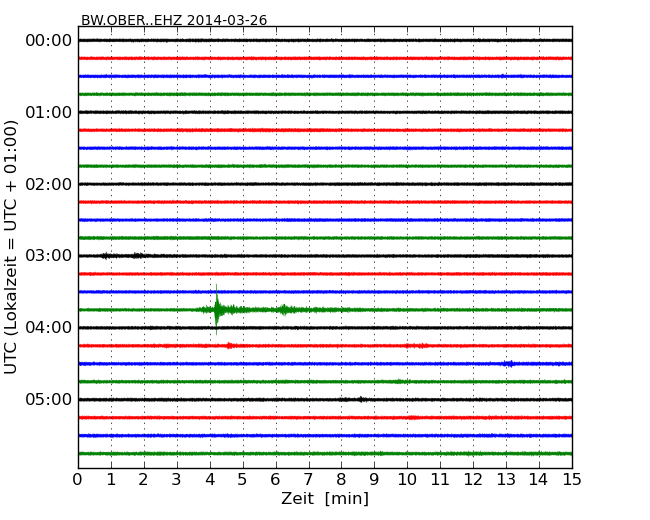
Task: Click the large green seismic spike
Action: (216, 310)
